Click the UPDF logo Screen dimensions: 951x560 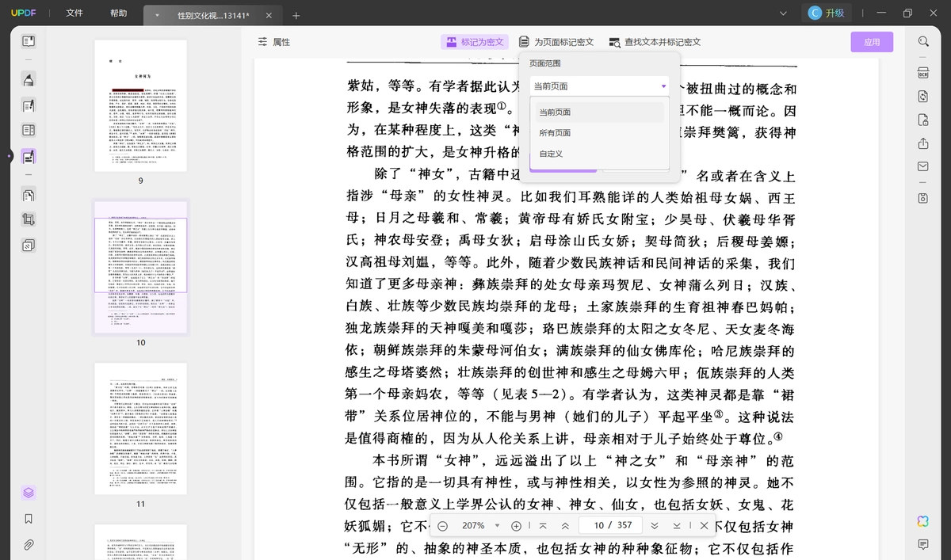pyautogui.click(x=25, y=13)
